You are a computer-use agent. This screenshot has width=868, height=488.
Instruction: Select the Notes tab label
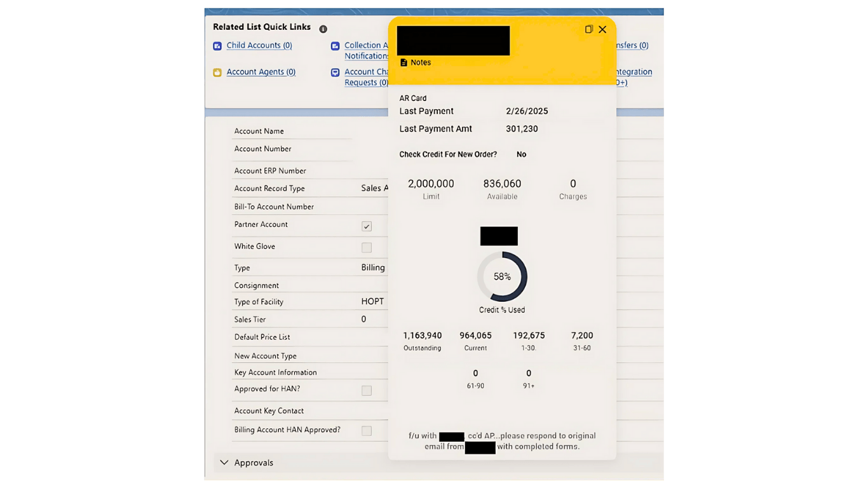(421, 62)
